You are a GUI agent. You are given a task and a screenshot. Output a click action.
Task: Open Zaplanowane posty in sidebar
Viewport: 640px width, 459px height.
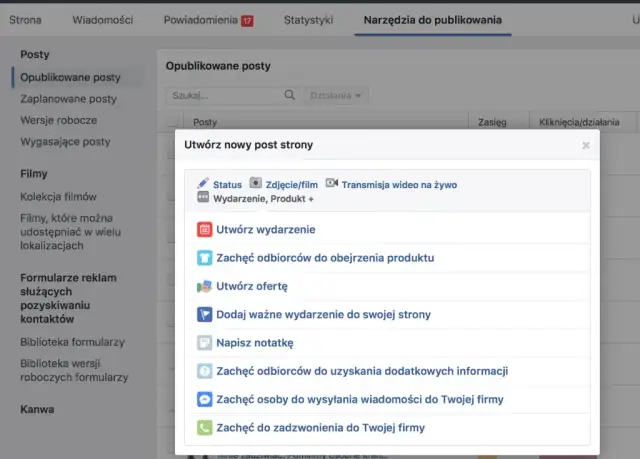point(69,99)
